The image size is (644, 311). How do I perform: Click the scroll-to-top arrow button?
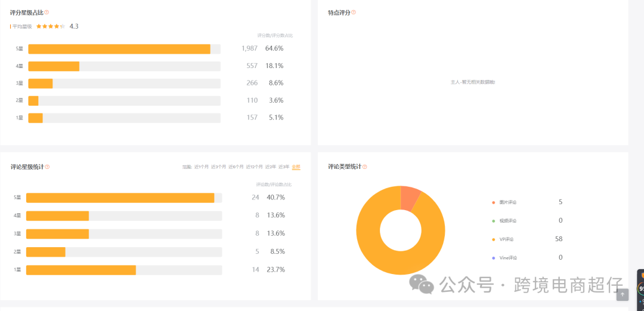622,294
